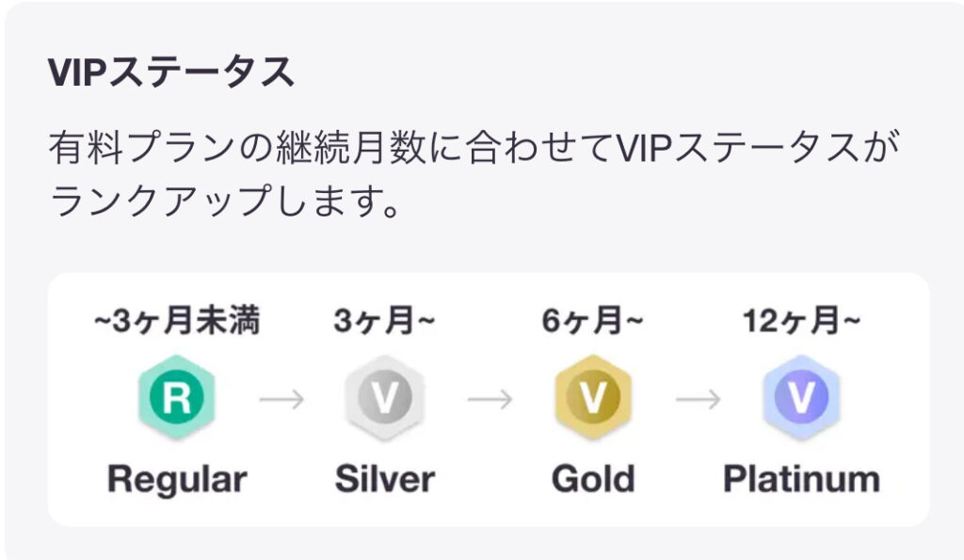Select the Silver rank name label

coord(385,479)
